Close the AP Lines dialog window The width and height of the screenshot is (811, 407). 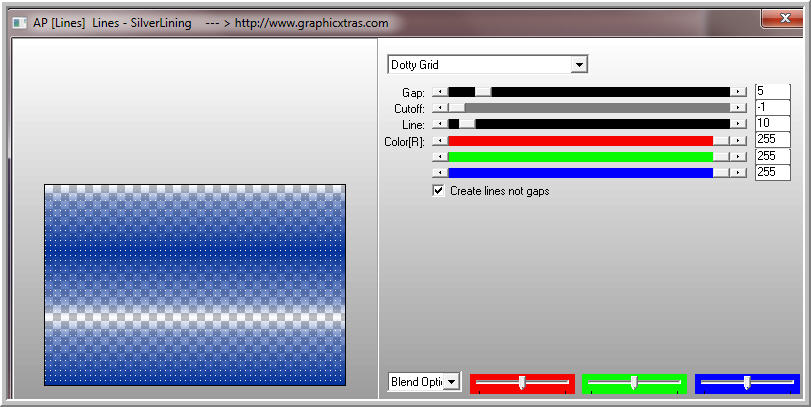click(x=784, y=19)
